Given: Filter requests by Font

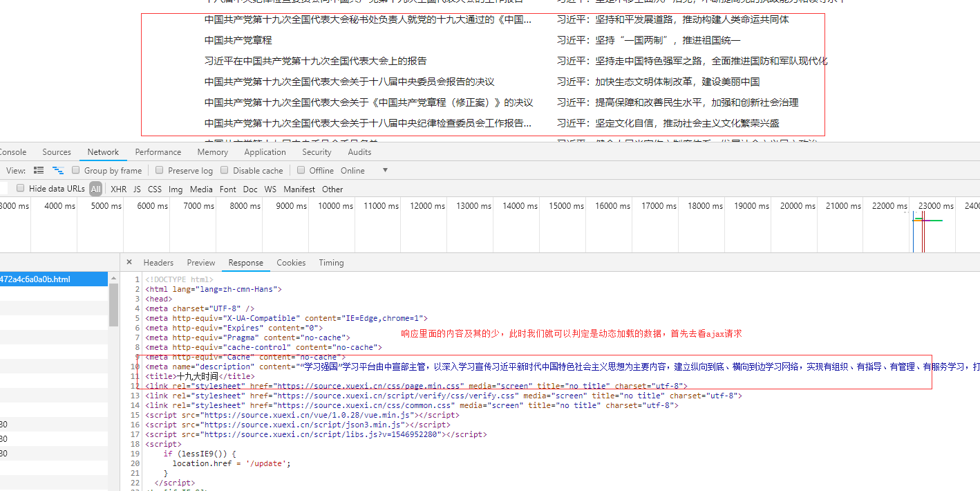Looking at the screenshot, I should 228,189.
